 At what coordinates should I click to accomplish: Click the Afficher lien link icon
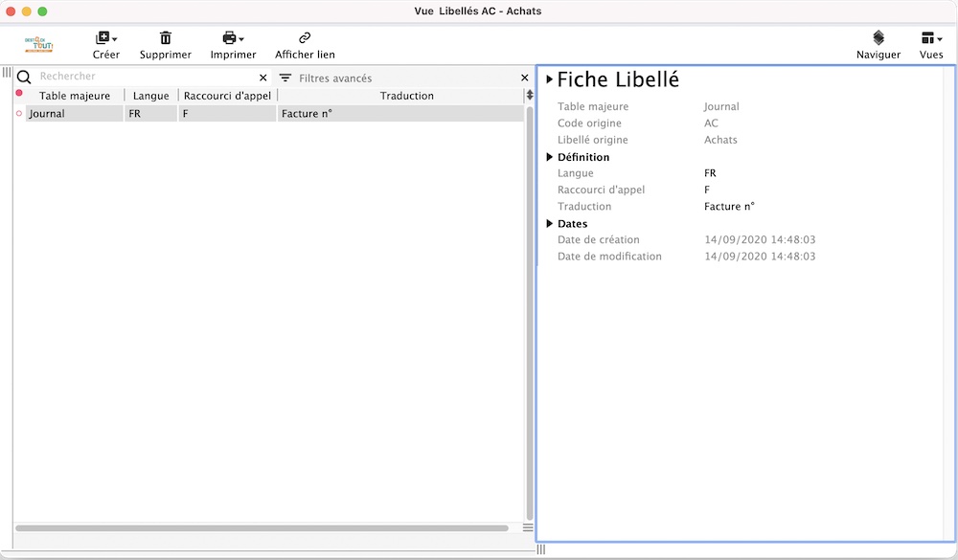click(x=305, y=38)
